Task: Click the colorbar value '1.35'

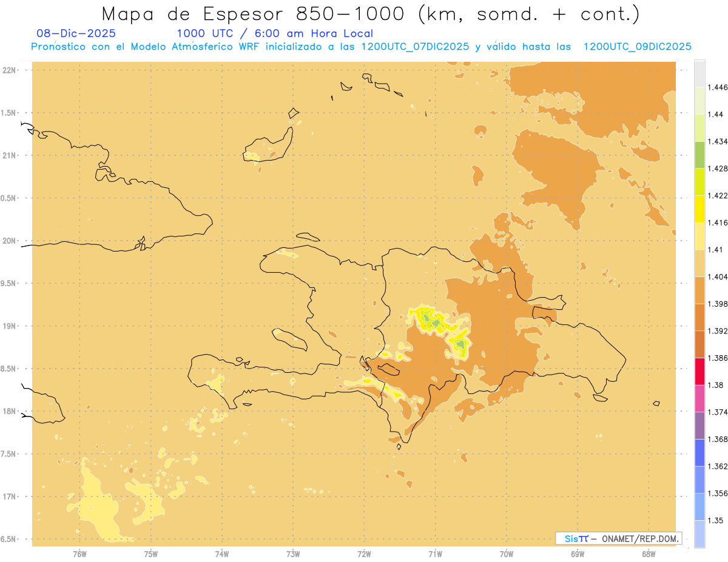Action: pos(715,520)
